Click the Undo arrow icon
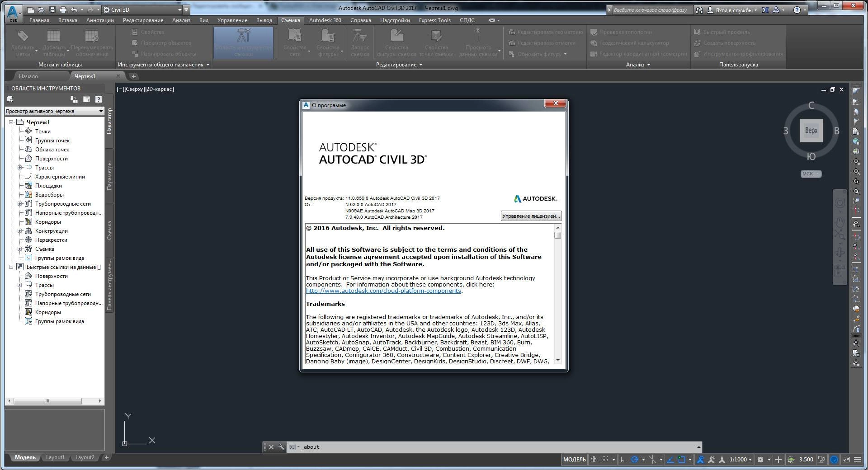 pos(74,9)
